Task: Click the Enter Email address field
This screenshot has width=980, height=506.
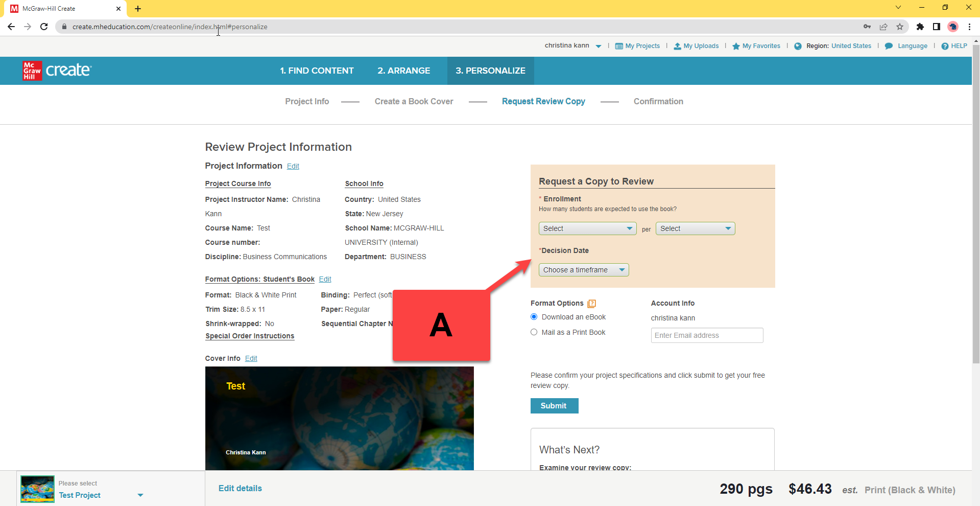Action: 707,335
